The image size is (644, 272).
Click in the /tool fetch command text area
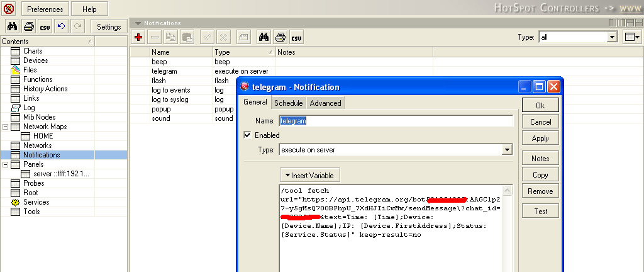(x=390, y=228)
